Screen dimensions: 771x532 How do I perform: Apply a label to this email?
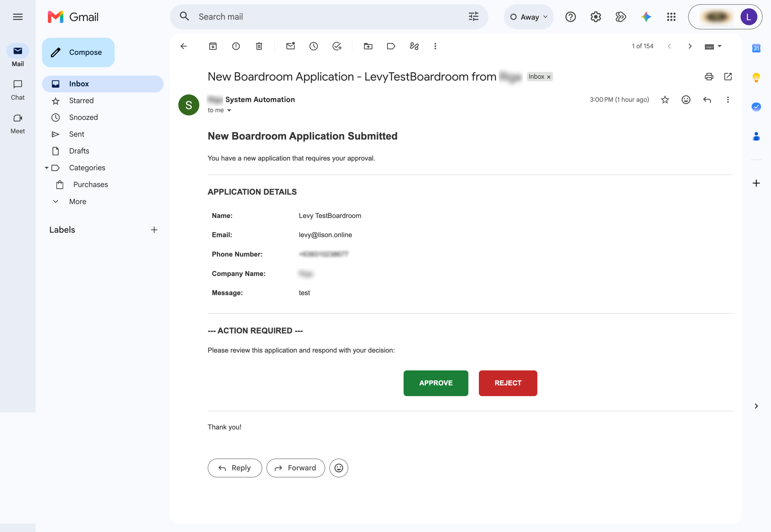[x=391, y=46]
